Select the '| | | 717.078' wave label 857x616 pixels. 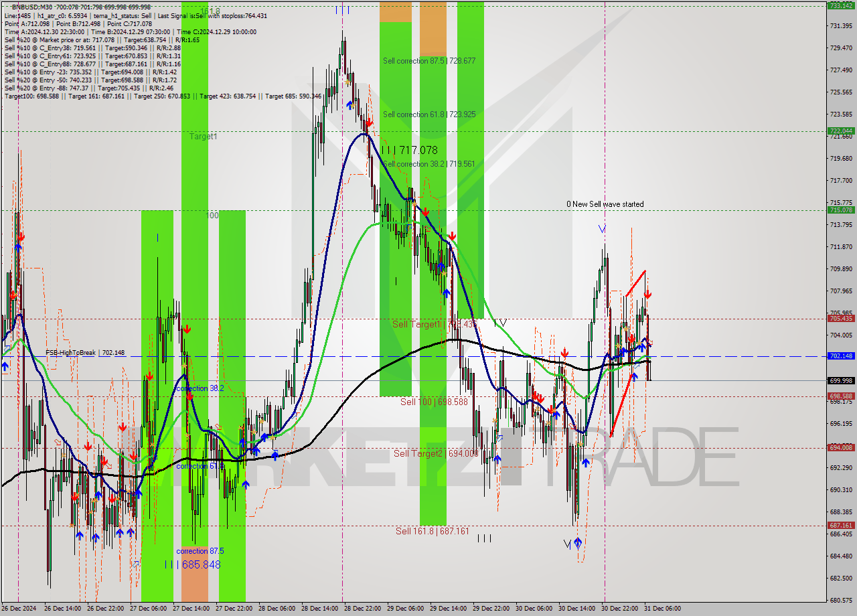[409, 151]
